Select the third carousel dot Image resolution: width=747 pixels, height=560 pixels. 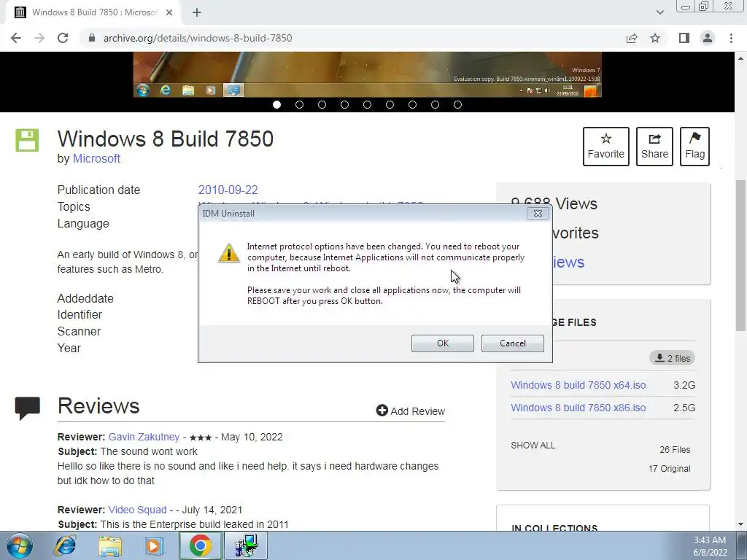(x=322, y=105)
